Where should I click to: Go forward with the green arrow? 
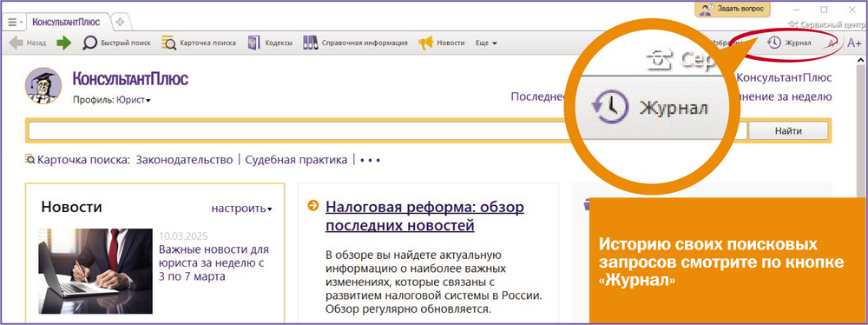point(64,43)
